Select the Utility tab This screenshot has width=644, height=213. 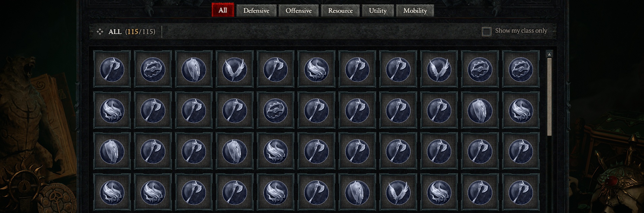pos(378,10)
